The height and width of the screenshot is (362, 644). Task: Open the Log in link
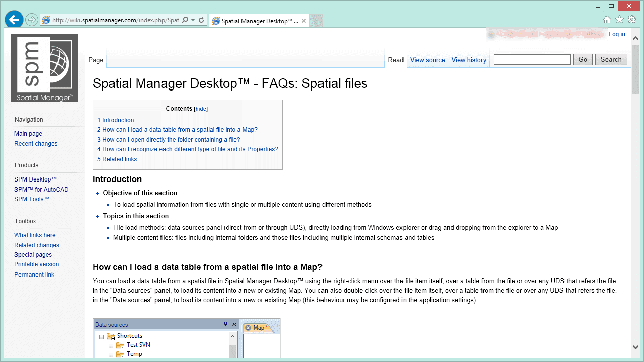617,34
